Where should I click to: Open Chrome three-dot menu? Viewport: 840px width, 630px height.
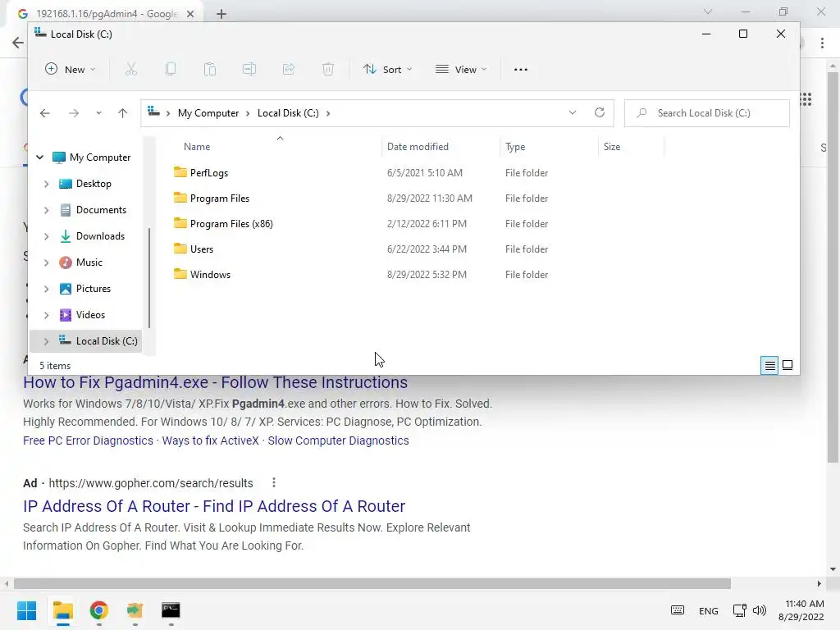[822, 43]
